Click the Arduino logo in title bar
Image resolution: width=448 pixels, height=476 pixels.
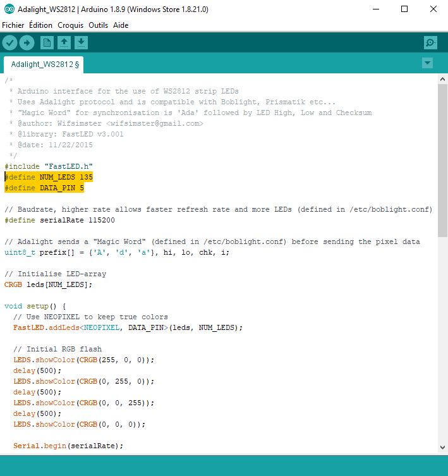(9, 9)
